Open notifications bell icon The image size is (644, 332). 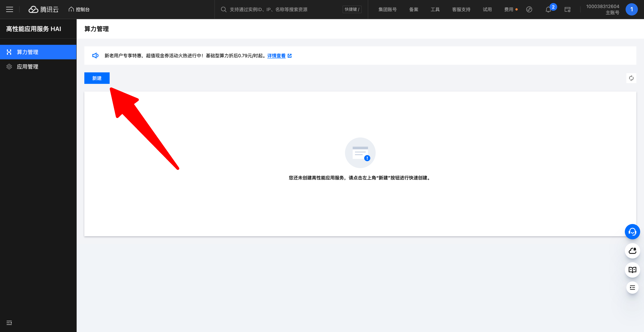click(548, 10)
